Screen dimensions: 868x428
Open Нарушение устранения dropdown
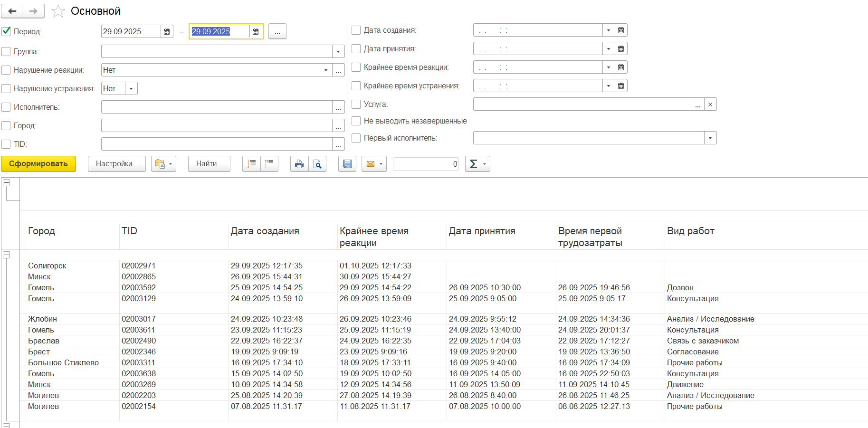click(131, 89)
